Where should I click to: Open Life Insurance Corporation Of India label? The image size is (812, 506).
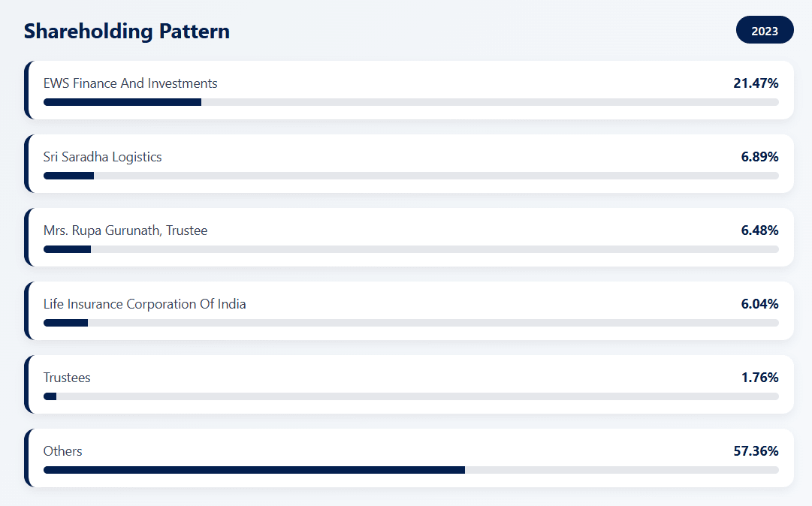point(145,304)
